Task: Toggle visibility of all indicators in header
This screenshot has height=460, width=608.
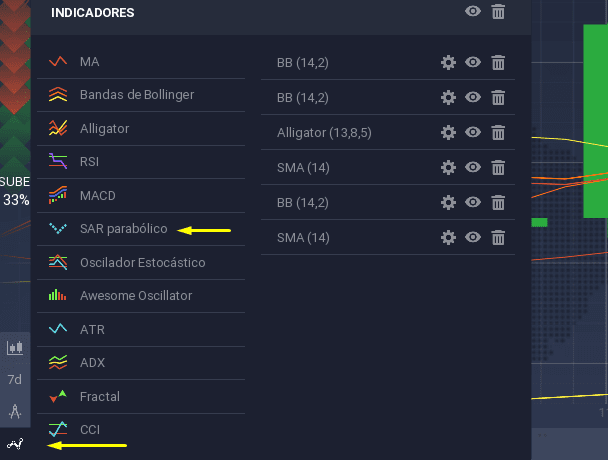Action: coord(473,11)
